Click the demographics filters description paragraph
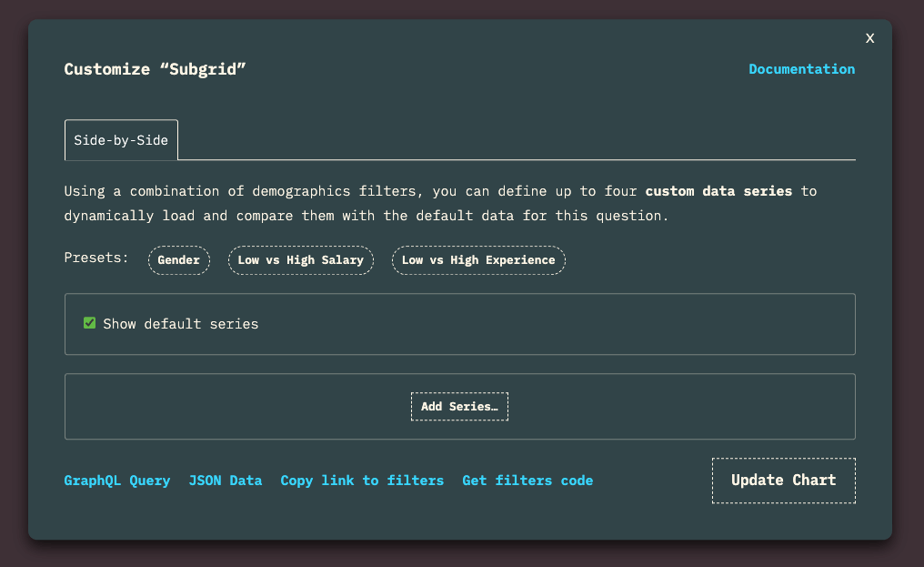 coord(364,216)
